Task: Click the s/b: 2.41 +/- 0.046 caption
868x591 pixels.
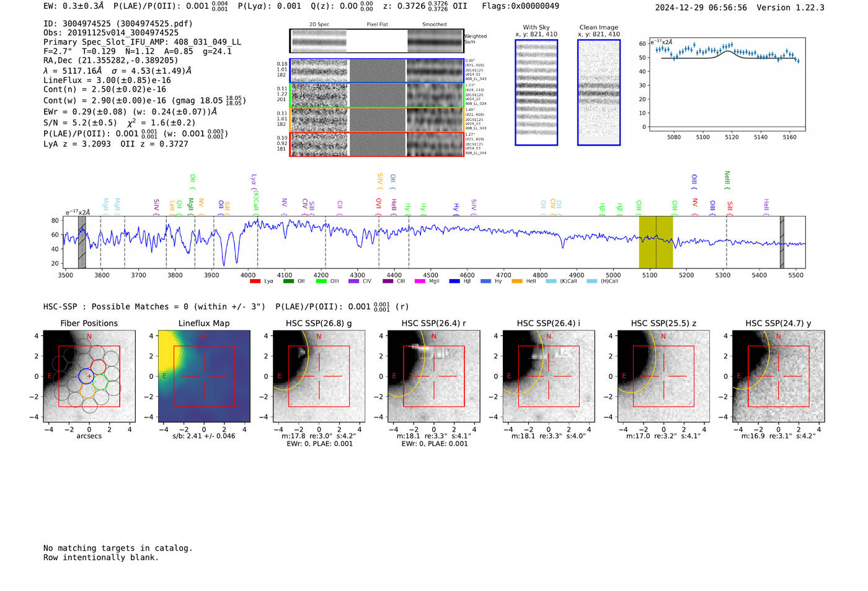Action: click(x=204, y=436)
